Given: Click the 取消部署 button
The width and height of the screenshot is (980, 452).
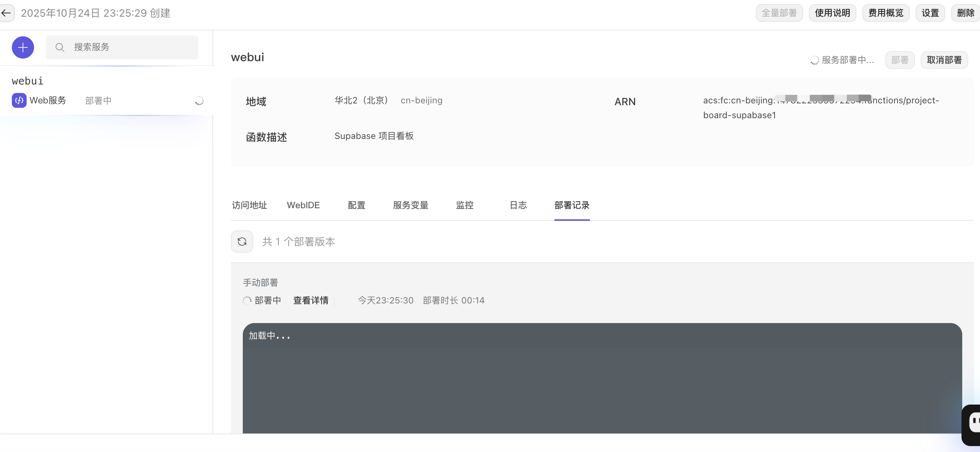Looking at the screenshot, I should pyautogui.click(x=944, y=60).
